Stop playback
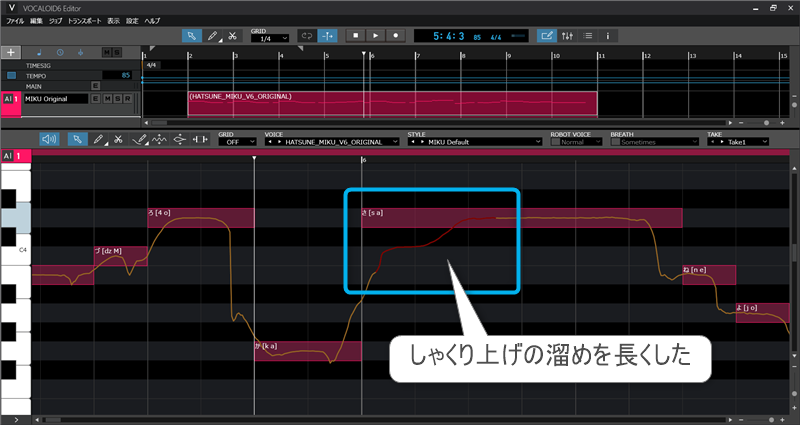 [x=356, y=36]
